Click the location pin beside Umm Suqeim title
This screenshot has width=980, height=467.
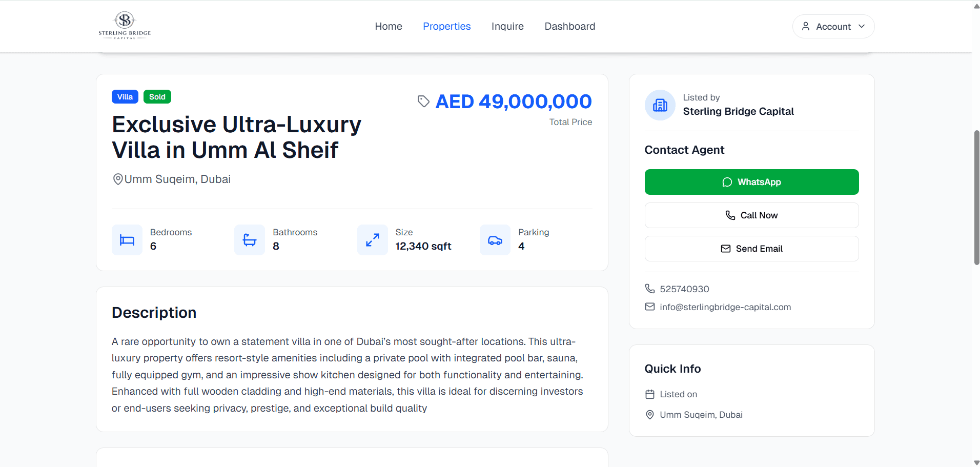point(118,179)
